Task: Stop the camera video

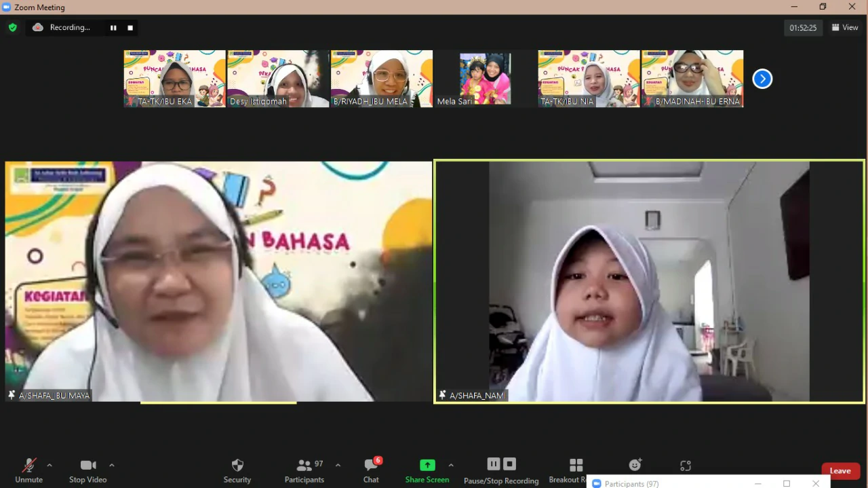Action: tap(88, 470)
